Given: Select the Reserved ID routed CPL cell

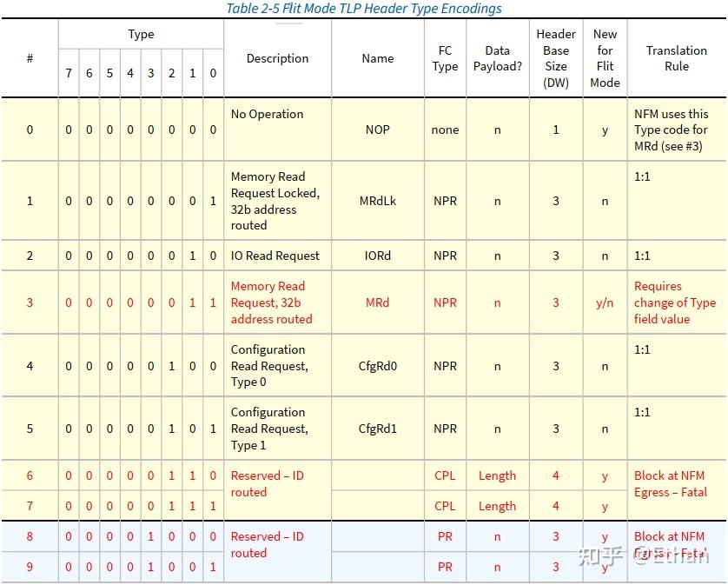Looking at the screenshot, I should (x=445, y=475).
